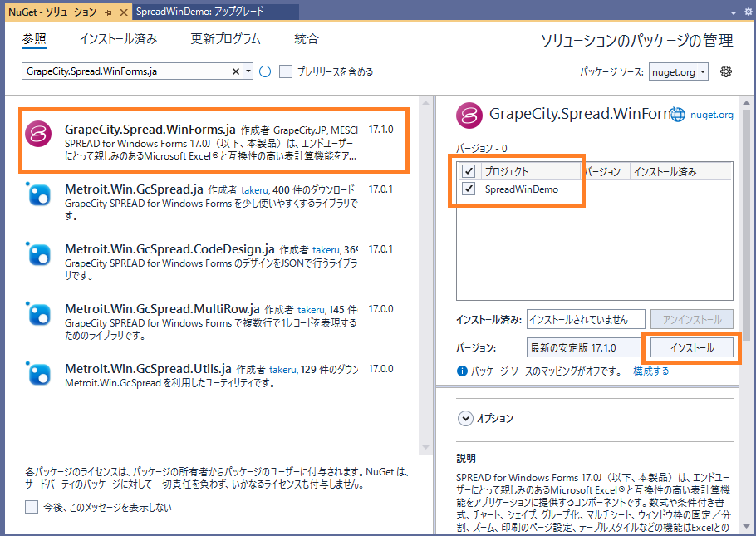The image size is (756, 536).
Task: Close the NuGet - ソリューション tab
Action: 124,12
